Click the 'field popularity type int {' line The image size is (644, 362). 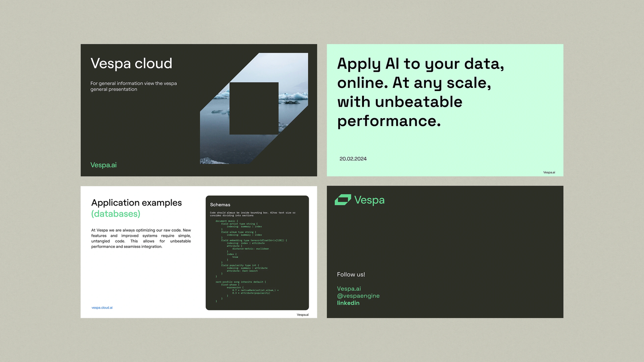coord(240,265)
